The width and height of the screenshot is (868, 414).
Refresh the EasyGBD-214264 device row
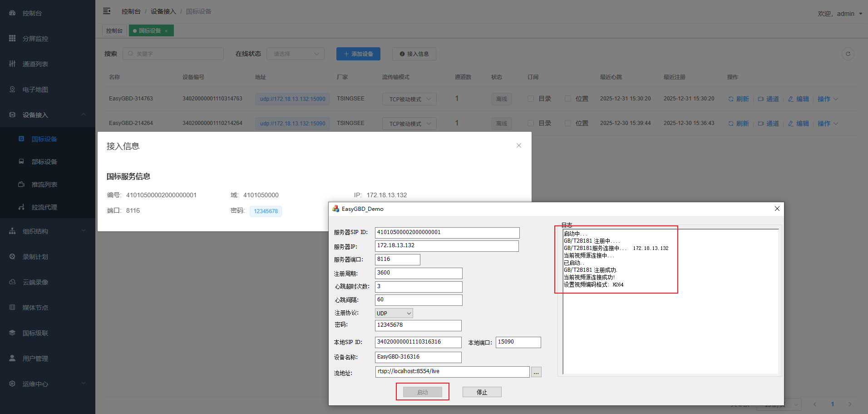739,124
